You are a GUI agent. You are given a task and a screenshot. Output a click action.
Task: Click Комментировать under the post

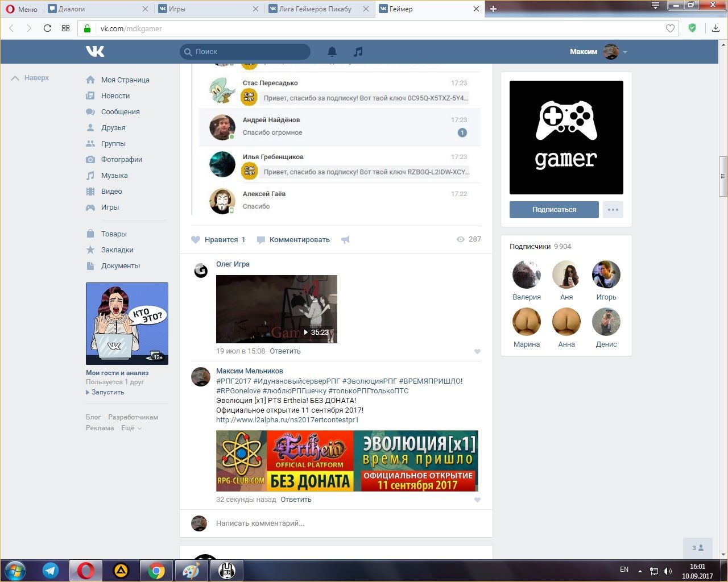pyautogui.click(x=293, y=240)
